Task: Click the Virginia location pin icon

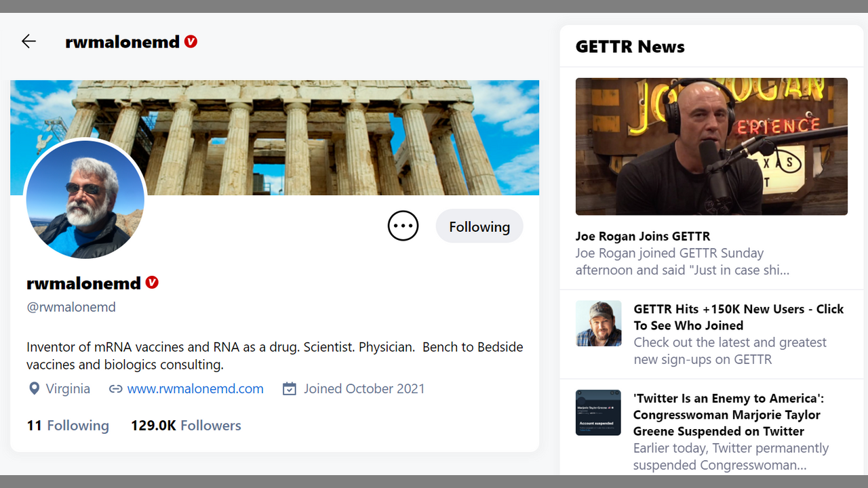Action: (x=34, y=389)
